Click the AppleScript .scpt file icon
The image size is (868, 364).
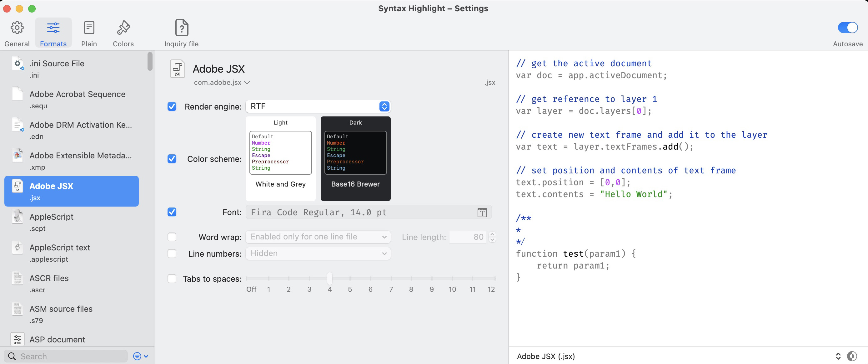[18, 217]
